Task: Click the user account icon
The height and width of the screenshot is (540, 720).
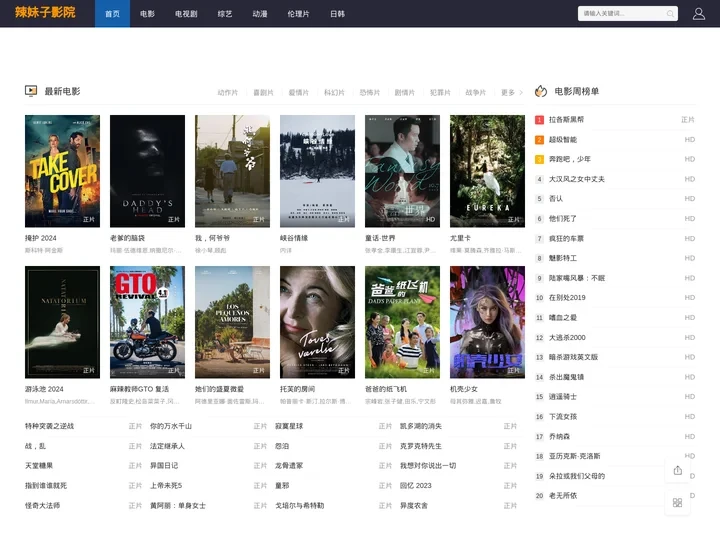Action: (x=698, y=14)
